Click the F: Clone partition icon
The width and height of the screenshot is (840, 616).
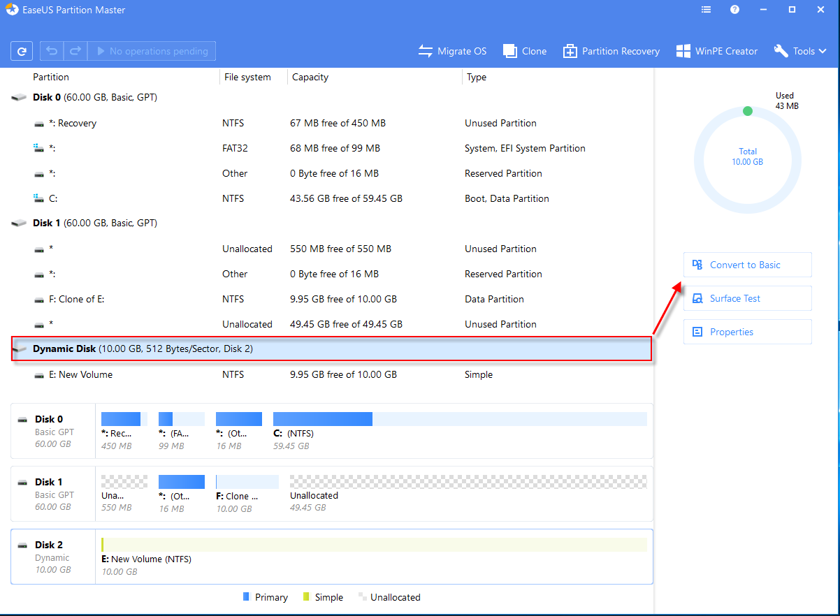click(39, 300)
